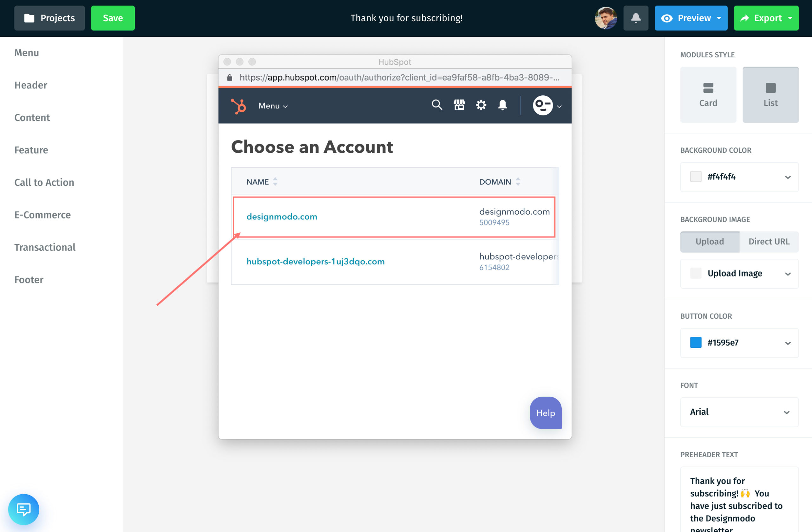Edit the preheader text field

point(739,499)
